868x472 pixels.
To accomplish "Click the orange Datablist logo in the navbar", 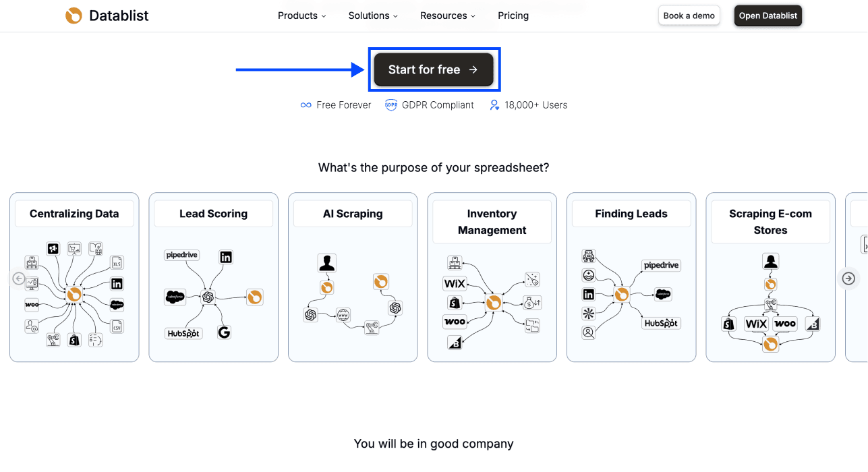I will 74,15.
